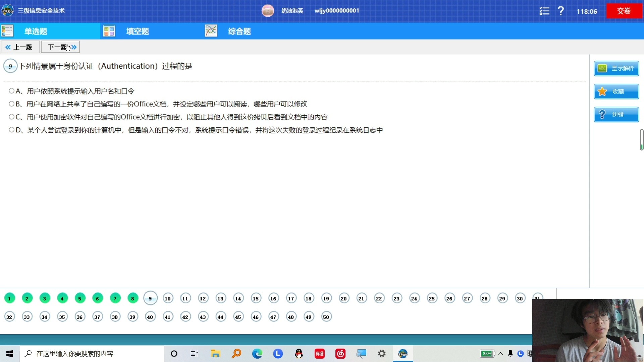Viewport: 644px width, 362px height.
Task: Click the star 收藏 favorite button
Action: tap(616, 92)
